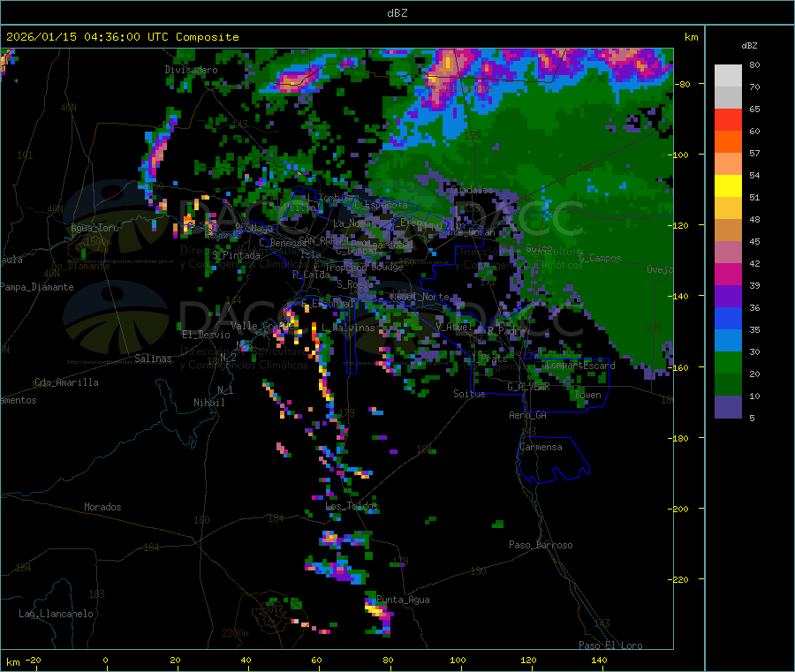The height and width of the screenshot is (672, 795).
Task: Click the 'Divisadero' map label
Action: pyautogui.click(x=191, y=70)
